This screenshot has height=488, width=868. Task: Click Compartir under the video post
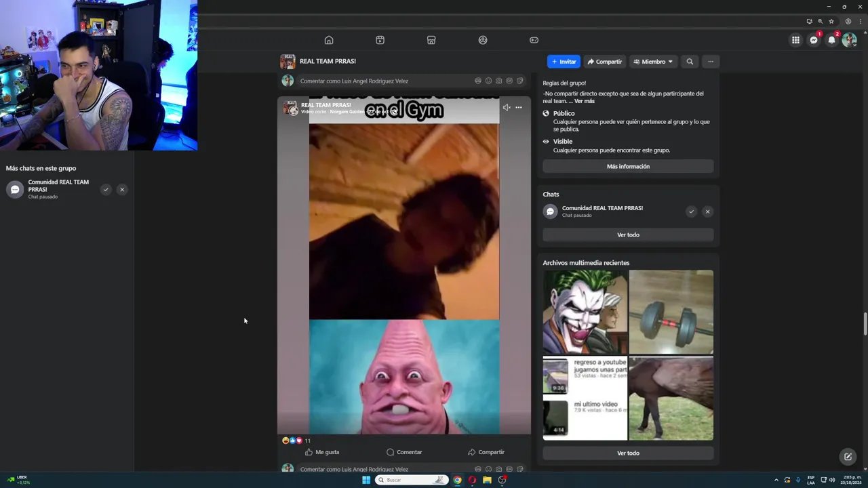coord(486,452)
